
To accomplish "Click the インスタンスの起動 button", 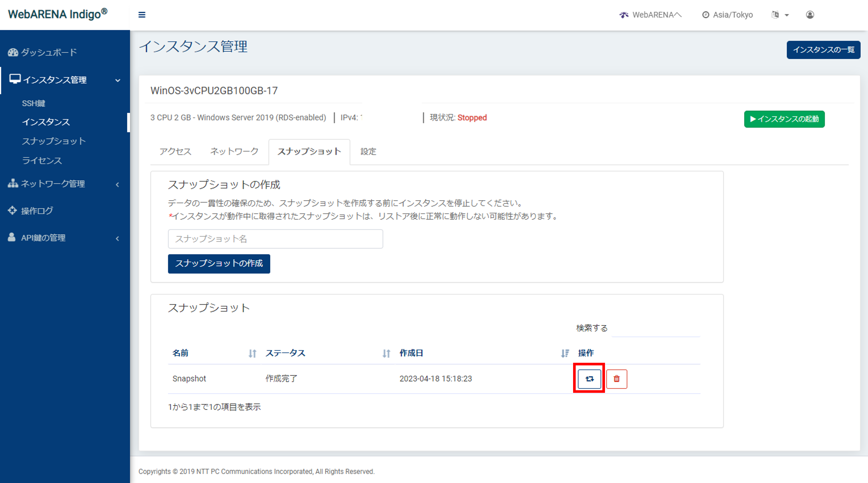I will coord(784,119).
